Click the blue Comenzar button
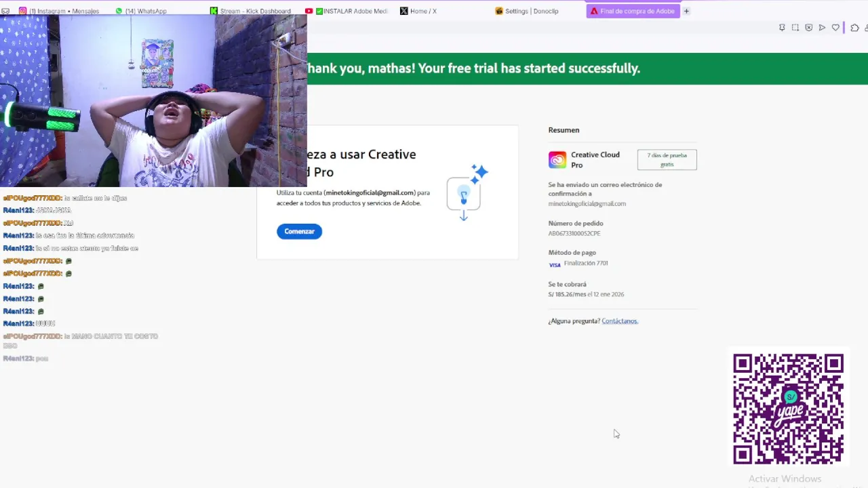 coord(299,231)
